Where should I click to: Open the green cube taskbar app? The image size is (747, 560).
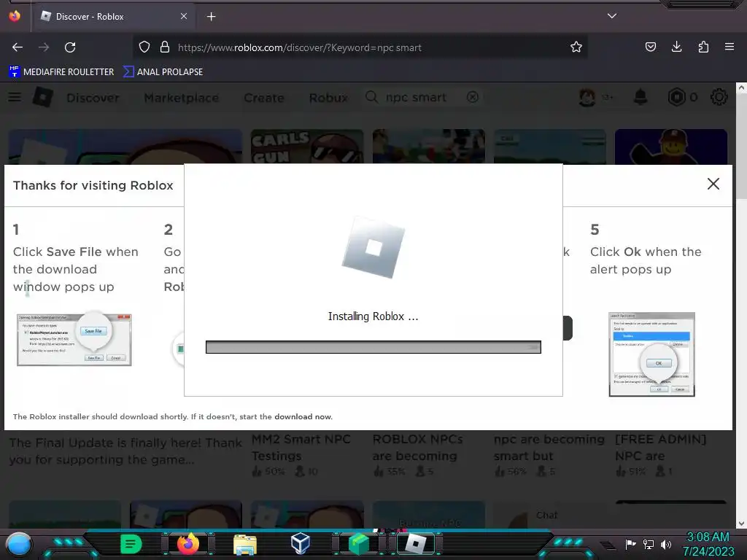point(359,544)
